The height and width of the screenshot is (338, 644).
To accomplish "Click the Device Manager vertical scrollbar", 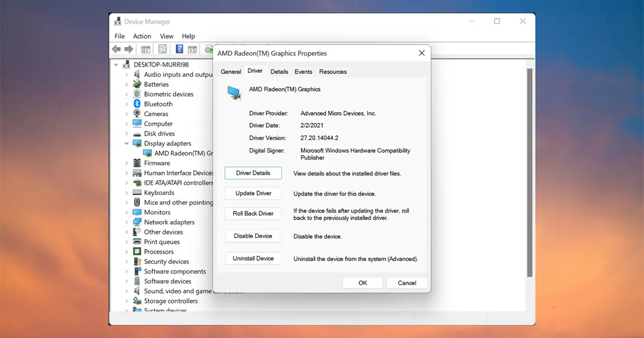I will pyautogui.click(x=530, y=172).
